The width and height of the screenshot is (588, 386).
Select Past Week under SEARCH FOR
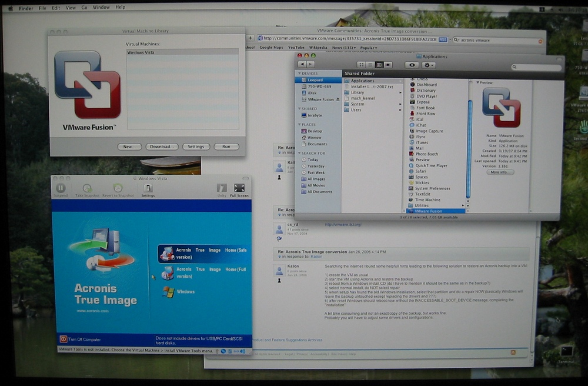(313, 172)
